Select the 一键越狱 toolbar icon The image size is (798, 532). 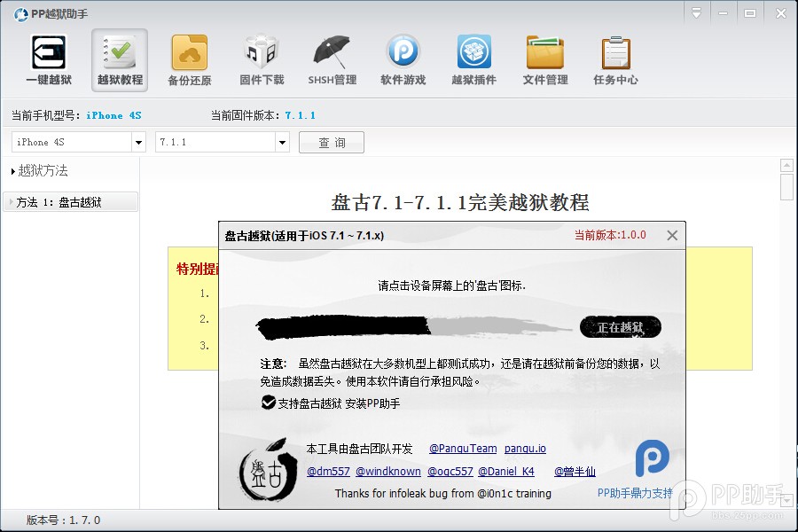point(48,59)
